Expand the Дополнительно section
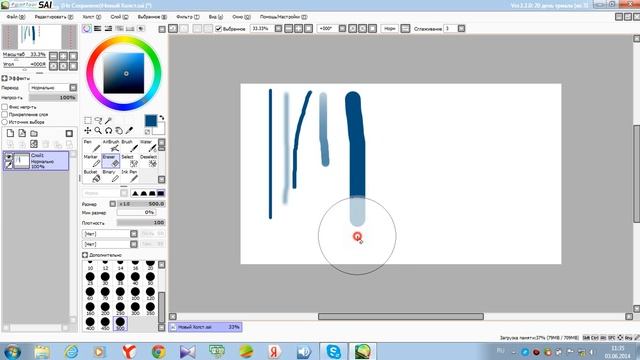Viewport: 640px width, 360px height. point(85,255)
